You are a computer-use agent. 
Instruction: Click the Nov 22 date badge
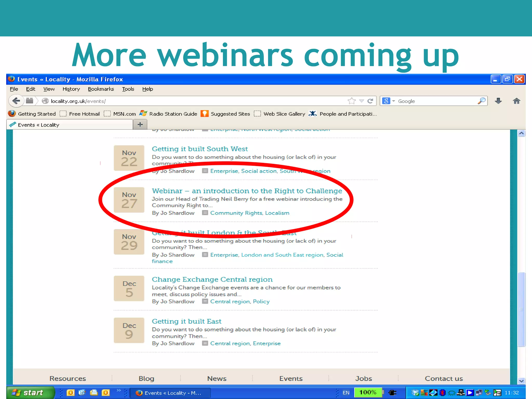[x=129, y=158]
